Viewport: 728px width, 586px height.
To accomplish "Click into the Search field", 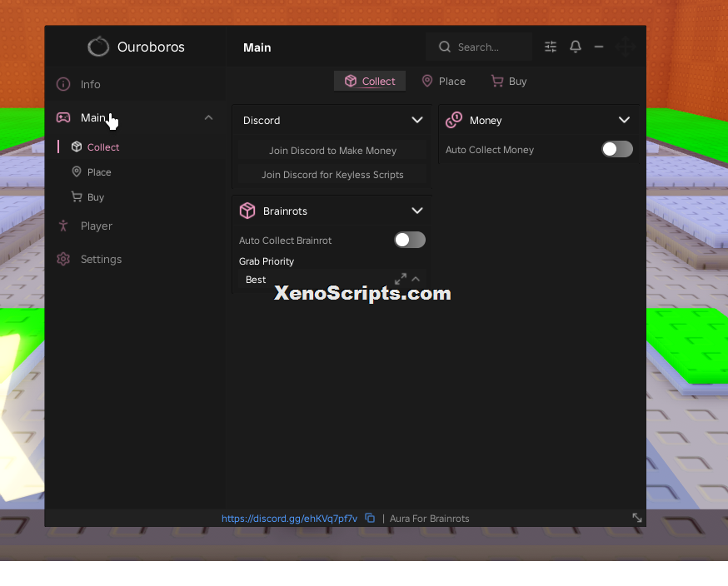I will (x=479, y=47).
